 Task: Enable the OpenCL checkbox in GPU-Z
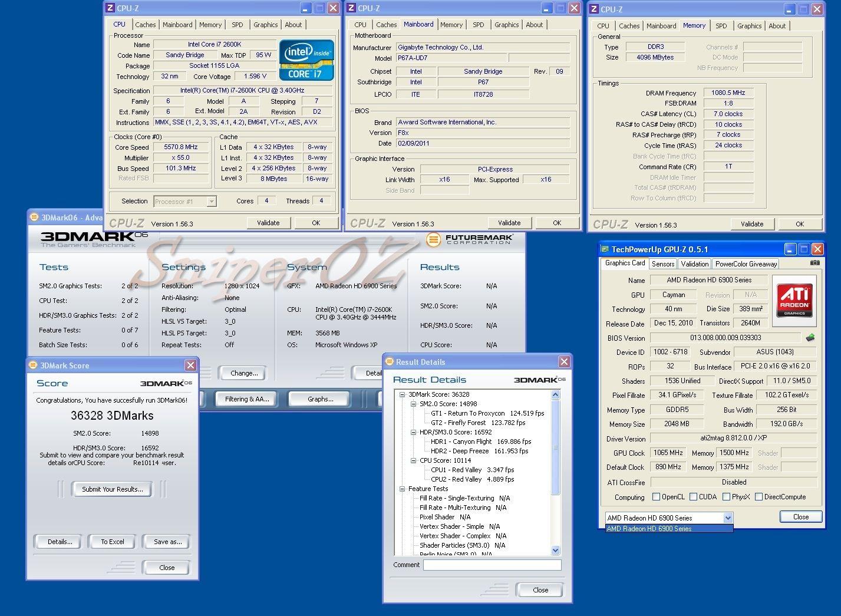point(656,497)
